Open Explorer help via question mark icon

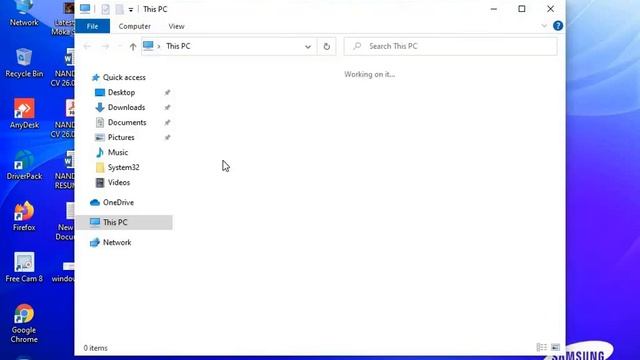(x=558, y=26)
